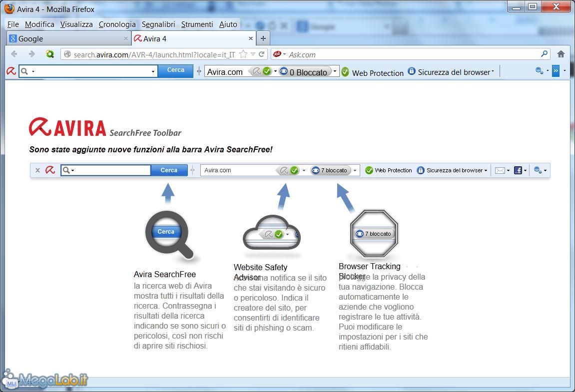Open a new tab with the plus button
The image size is (575, 392).
point(263,38)
